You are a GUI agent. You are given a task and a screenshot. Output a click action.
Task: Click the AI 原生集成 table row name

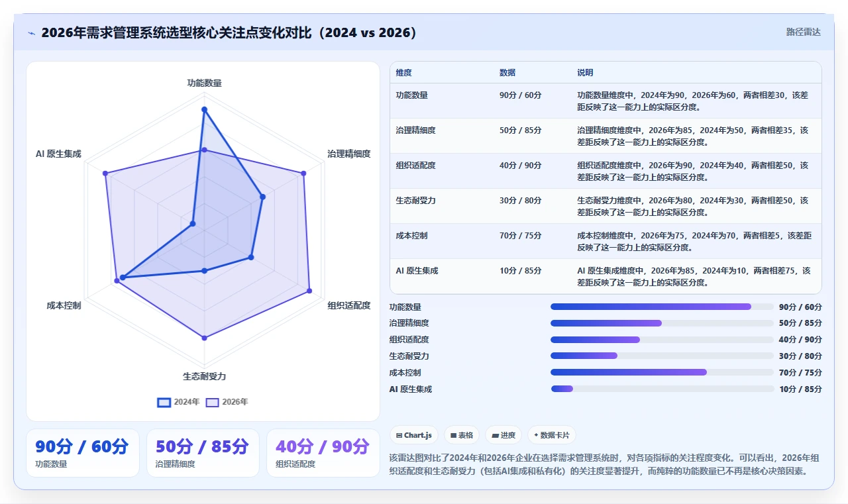point(417,271)
